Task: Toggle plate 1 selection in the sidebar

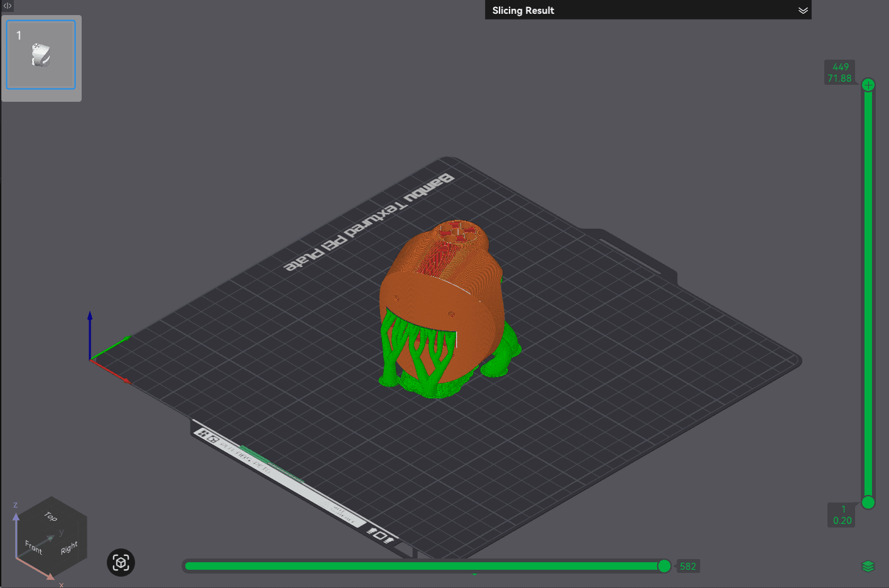Action: coord(40,55)
